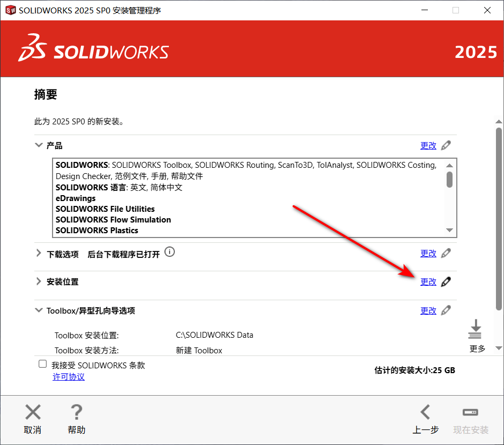Click 更改 link for 产品
Image resolution: width=504 pixels, height=445 pixels.
point(428,145)
